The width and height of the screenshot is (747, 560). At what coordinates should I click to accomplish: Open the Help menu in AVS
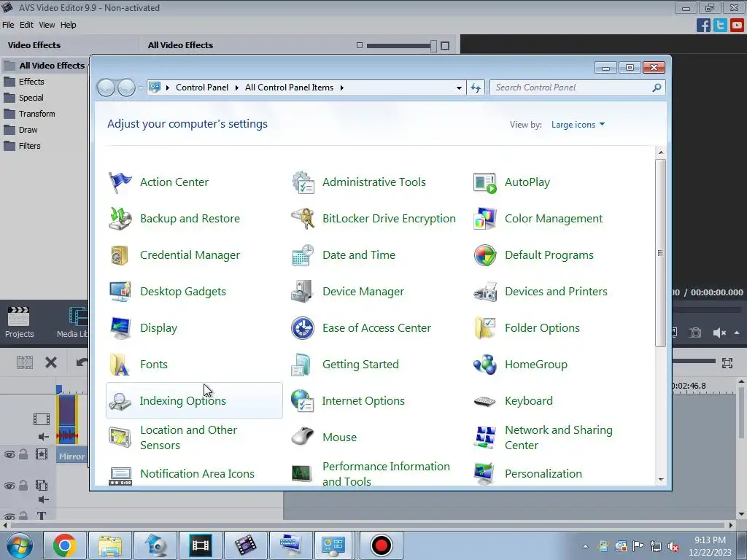coord(68,25)
